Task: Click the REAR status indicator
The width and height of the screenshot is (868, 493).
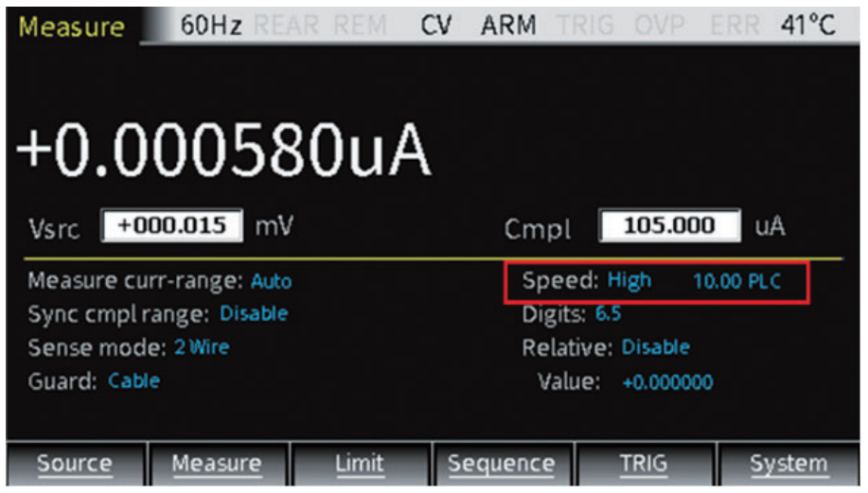Action: tap(286, 26)
